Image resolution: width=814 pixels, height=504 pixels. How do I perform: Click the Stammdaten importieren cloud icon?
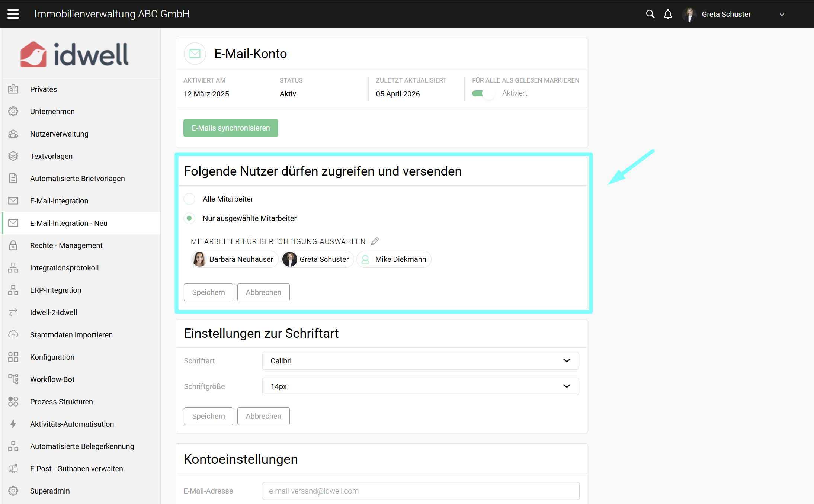coord(13,335)
